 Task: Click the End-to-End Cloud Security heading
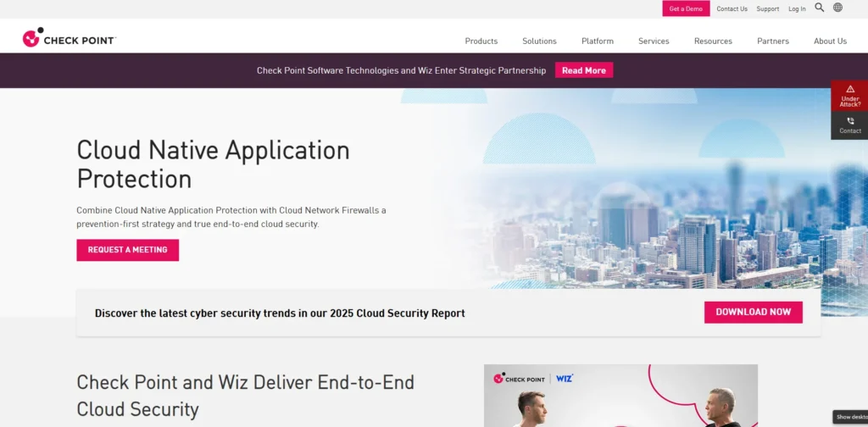[245, 396]
